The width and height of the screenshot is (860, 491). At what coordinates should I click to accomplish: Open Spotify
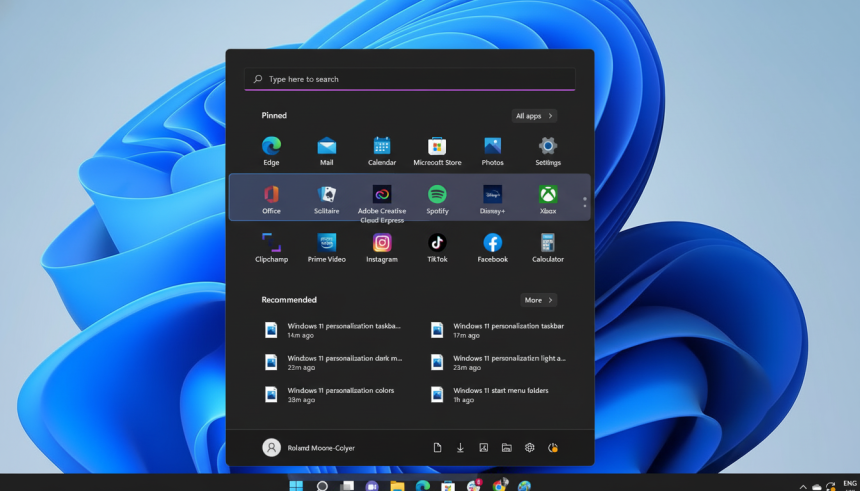pyautogui.click(x=437, y=199)
